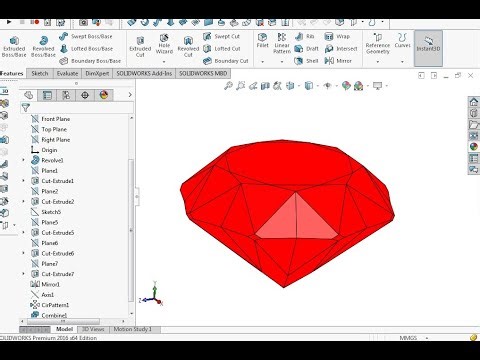Choose Lofted Boss/Base command
The width and height of the screenshot is (480, 360).
point(86,49)
